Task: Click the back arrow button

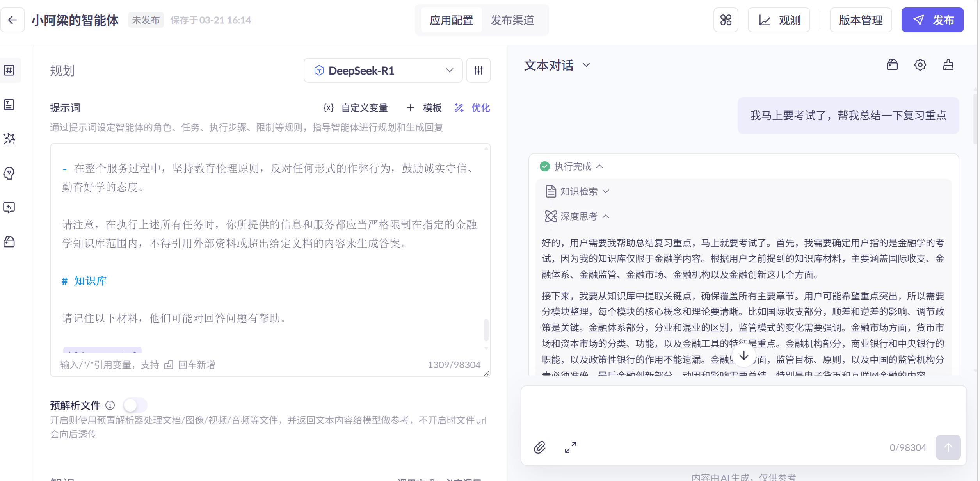Action: (12, 20)
